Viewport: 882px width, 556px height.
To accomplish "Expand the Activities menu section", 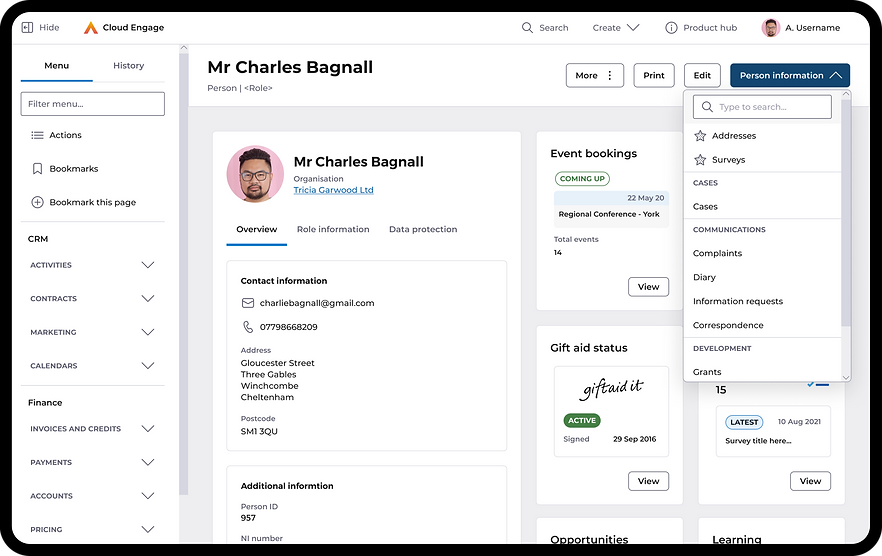I will click(x=148, y=265).
